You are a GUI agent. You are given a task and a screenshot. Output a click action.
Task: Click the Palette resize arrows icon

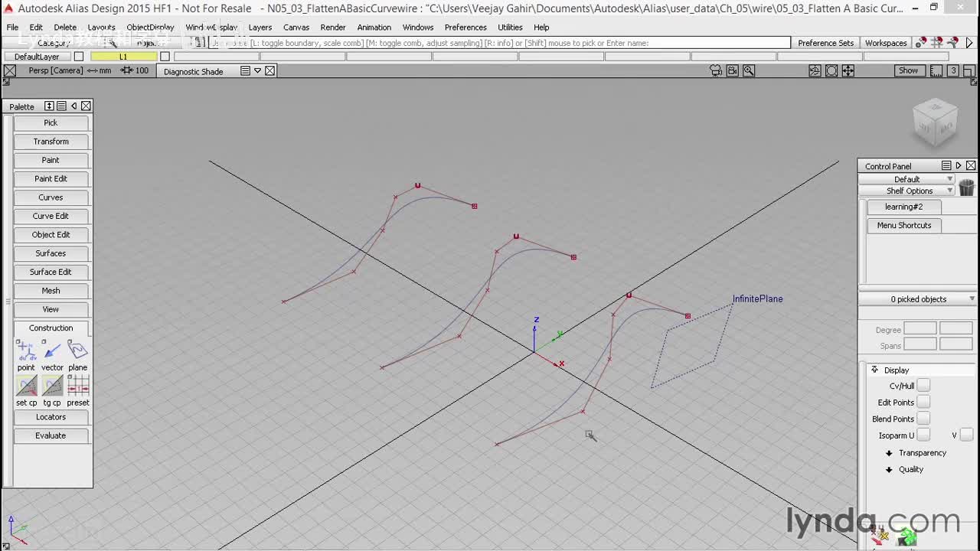(x=49, y=106)
